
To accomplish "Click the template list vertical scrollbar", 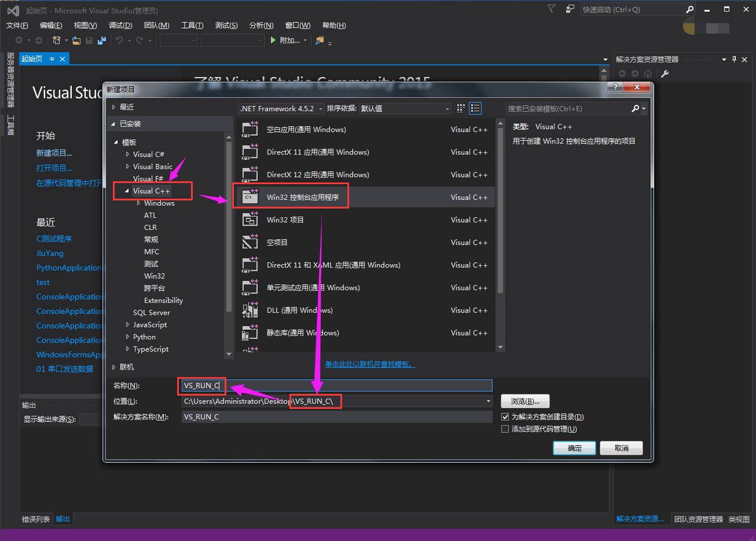I will click(x=500, y=211).
